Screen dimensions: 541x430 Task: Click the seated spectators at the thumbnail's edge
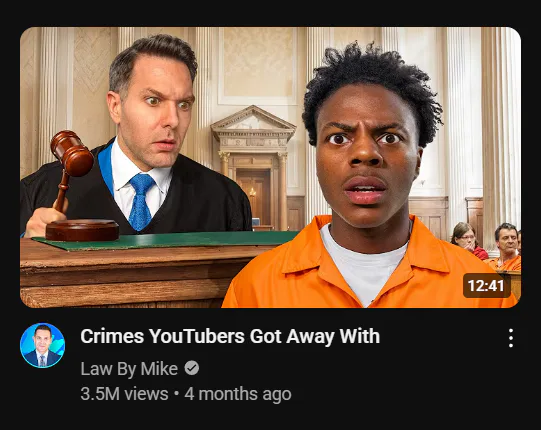487,245
